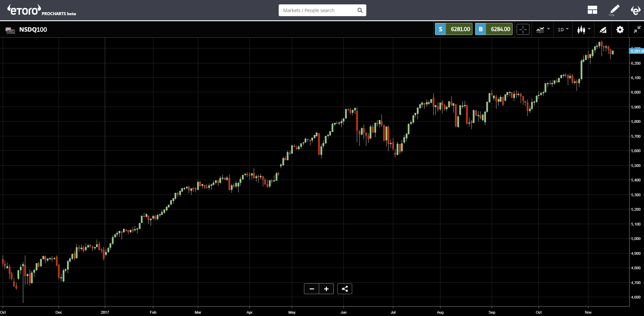Click the share chart button
Screen dimensions: 644x316
point(345,289)
